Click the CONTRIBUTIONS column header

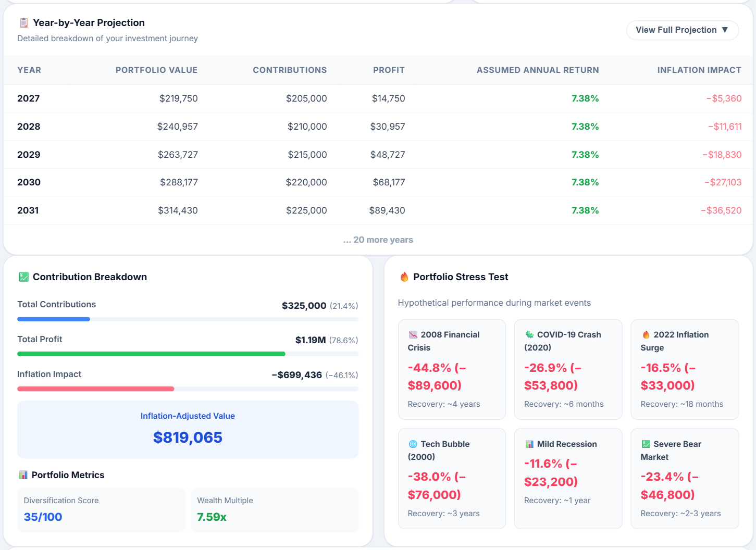(x=290, y=70)
